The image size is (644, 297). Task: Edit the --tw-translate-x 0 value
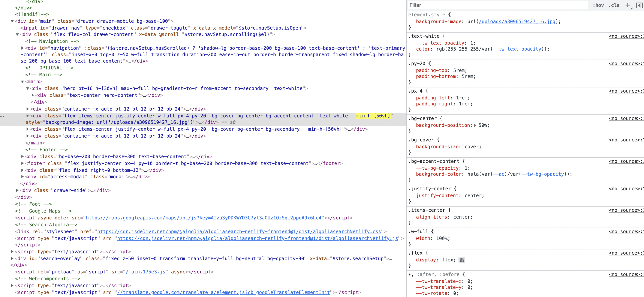coord(469,281)
